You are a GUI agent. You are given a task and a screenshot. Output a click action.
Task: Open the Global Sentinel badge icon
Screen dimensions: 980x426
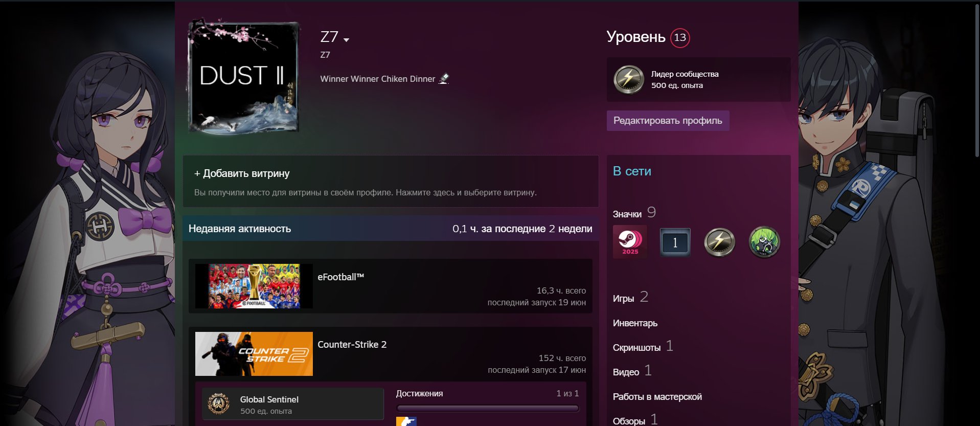coord(219,404)
